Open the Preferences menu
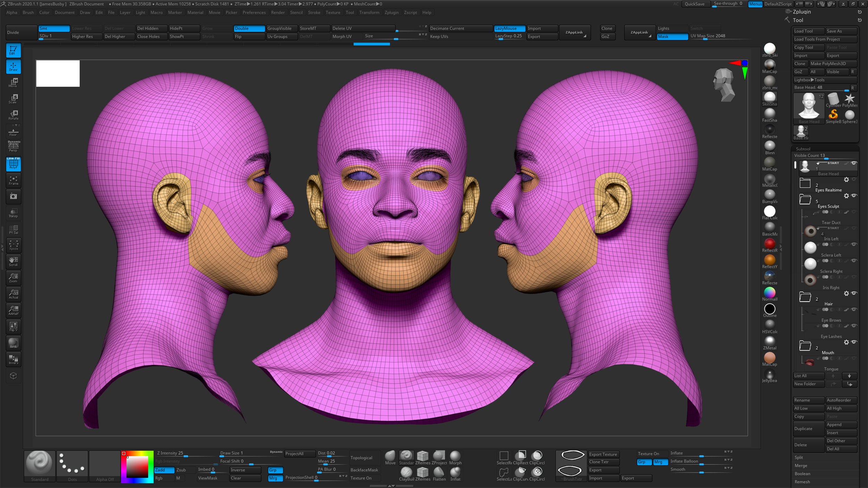The image size is (868, 488). click(x=254, y=12)
